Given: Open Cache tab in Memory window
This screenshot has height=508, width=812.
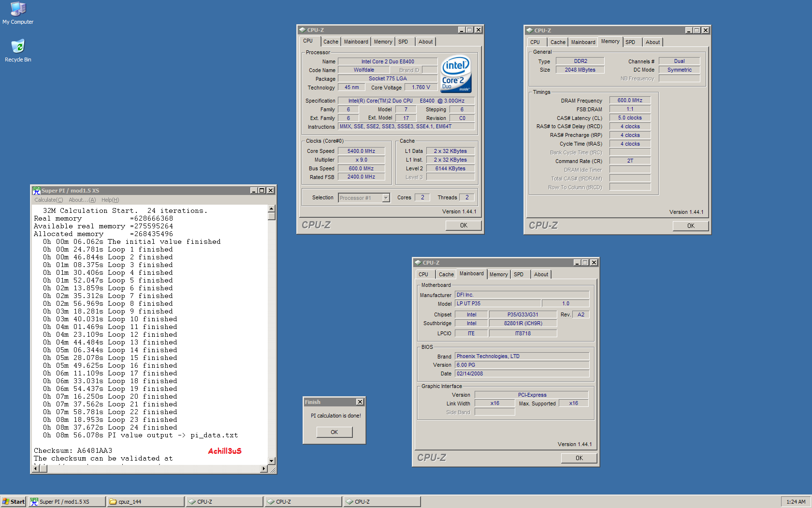Looking at the screenshot, I should (558, 42).
